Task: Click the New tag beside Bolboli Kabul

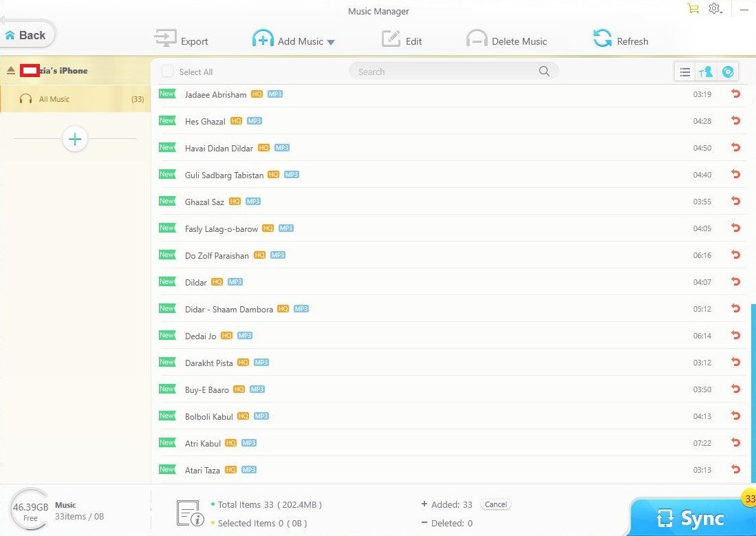Action: [x=167, y=416]
